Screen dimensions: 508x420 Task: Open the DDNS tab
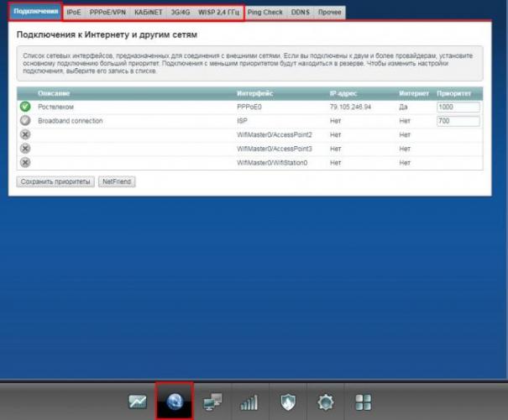[x=299, y=13]
